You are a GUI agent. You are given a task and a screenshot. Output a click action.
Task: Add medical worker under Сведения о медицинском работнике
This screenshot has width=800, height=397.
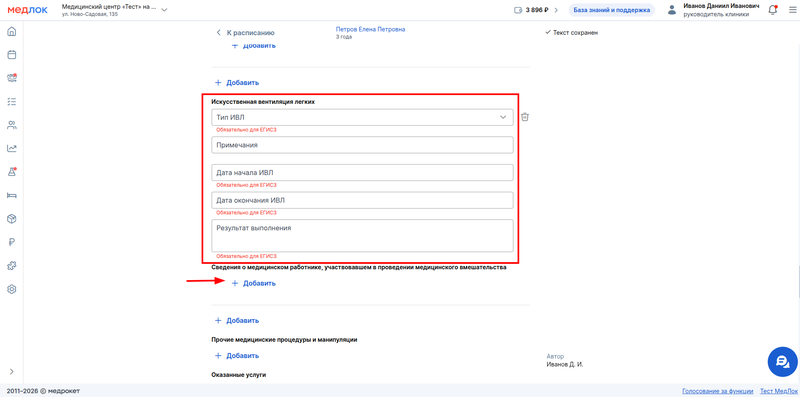tap(254, 283)
